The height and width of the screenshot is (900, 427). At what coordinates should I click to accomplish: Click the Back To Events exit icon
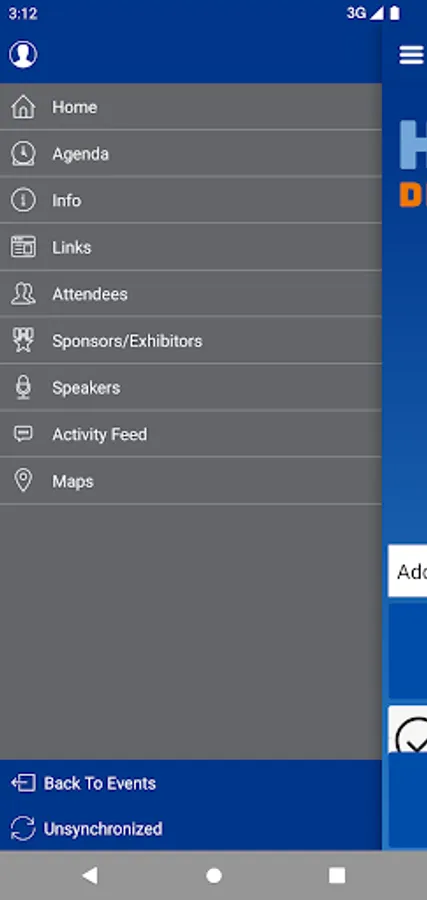pos(23,783)
